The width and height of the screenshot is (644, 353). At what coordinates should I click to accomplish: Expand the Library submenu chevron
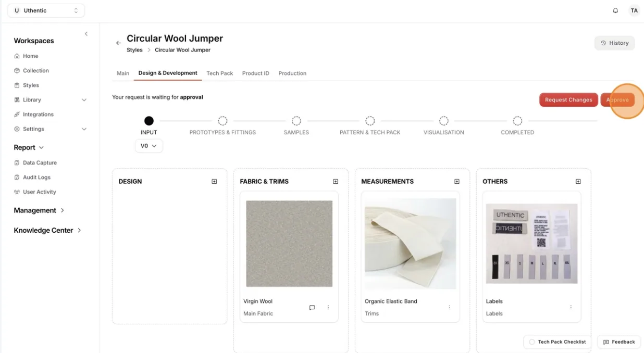[84, 100]
